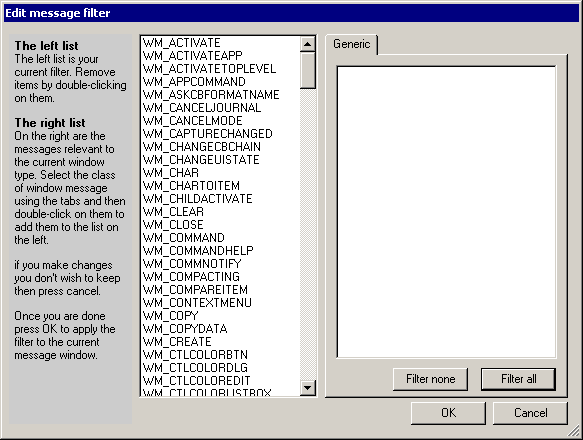Switch to the Generic tab

[x=351, y=44]
